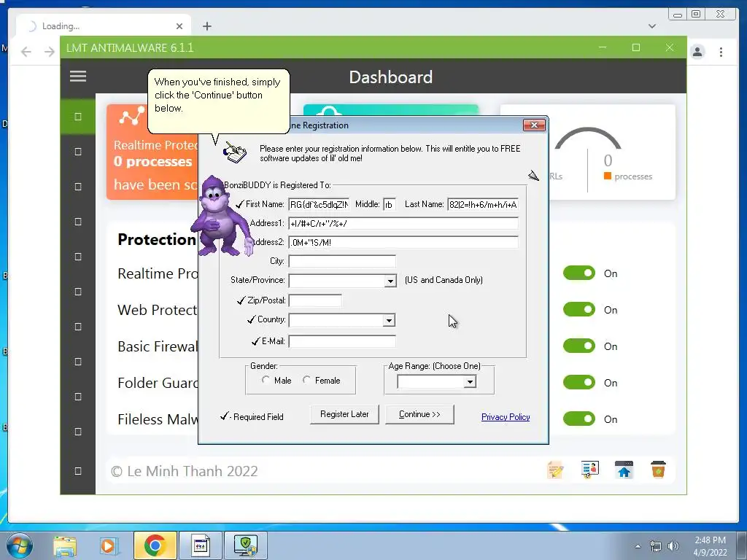Expand the State/Province dropdown

[390, 281]
